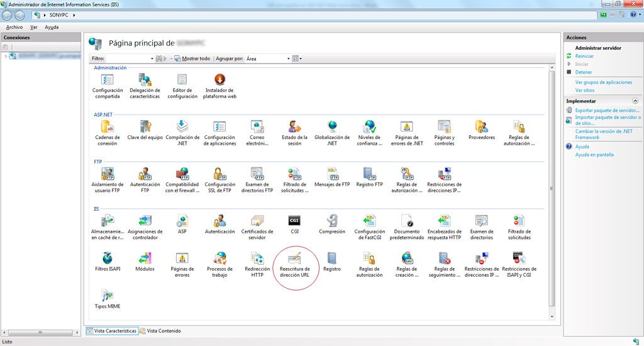Open Certificados de servidor feature
Image resolution: width=644 pixels, height=346 pixels.
pyautogui.click(x=257, y=221)
